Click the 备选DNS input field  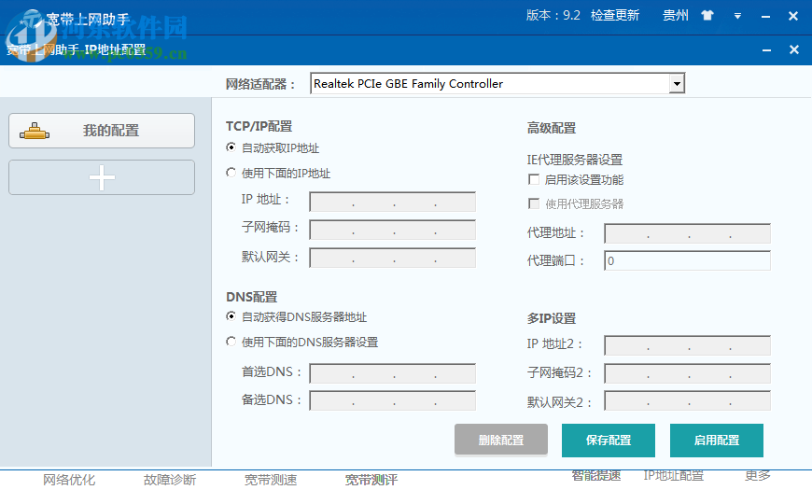coord(393,400)
